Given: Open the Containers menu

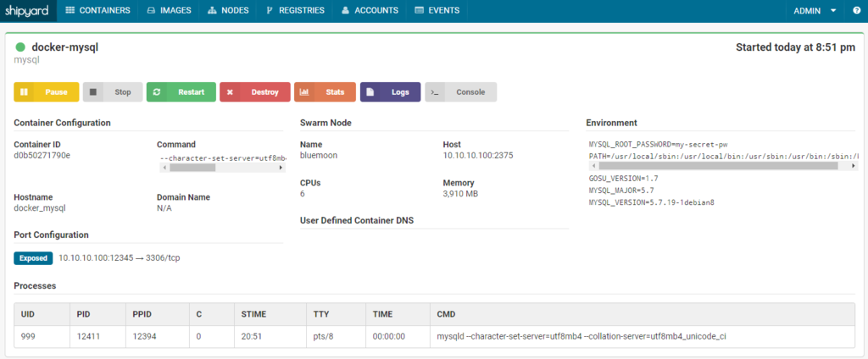Looking at the screenshot, I should click(x=98, y=10).
